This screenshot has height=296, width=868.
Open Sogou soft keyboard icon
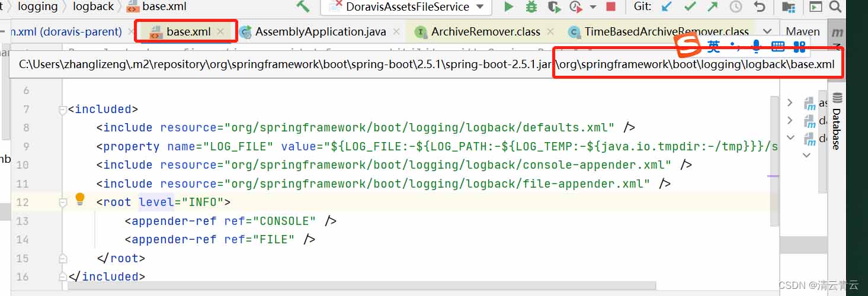[x=778, y=46]
